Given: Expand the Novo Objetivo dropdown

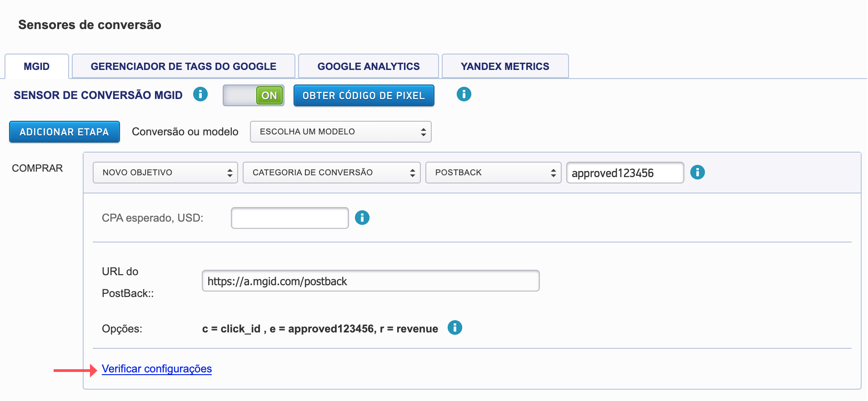Looking at the screenshot, I should tap(165, 173).
